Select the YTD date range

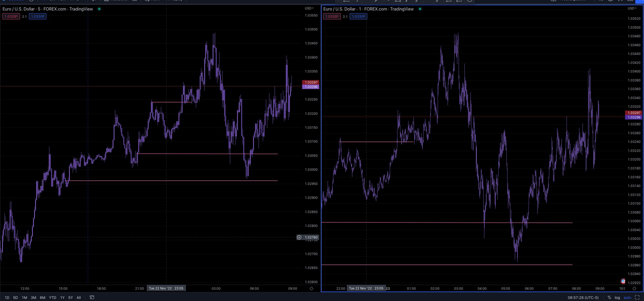click(53, 298)
